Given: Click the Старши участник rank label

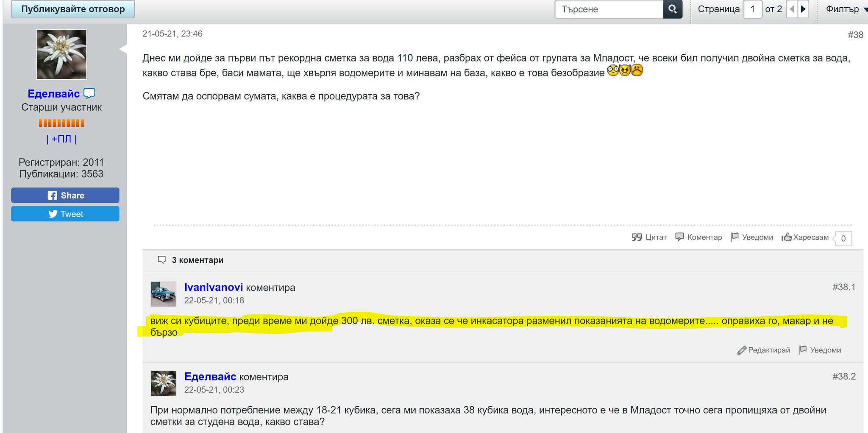Looking at the screenshot, I should pyautogui.click(x=61, y=107).
